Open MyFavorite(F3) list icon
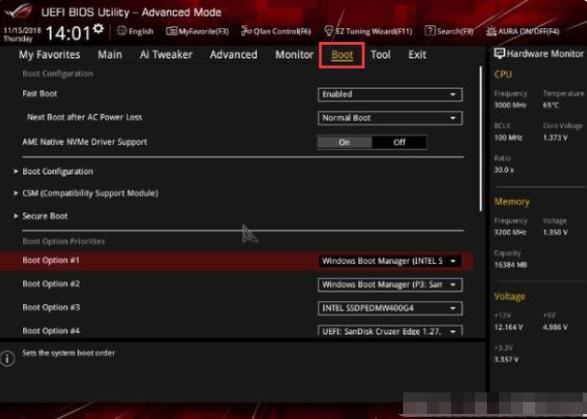Screen dimensions: 587x419 point(171,31)
